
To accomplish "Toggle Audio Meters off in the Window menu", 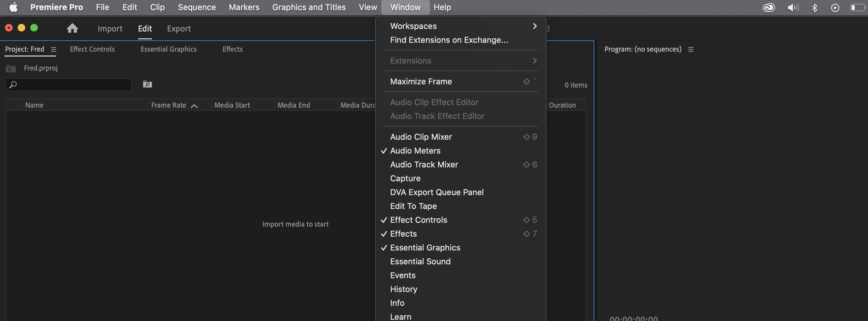I will tap(415, 151).
